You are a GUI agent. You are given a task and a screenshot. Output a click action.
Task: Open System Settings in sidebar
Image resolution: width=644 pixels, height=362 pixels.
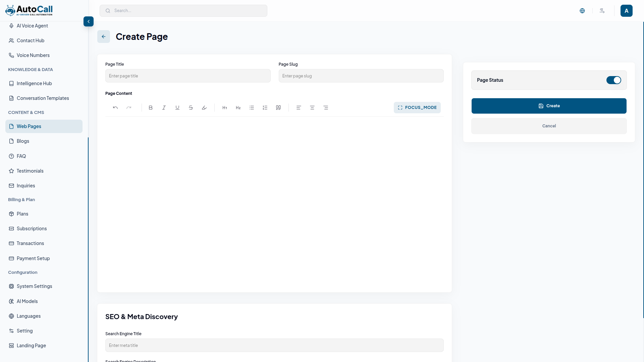click(x=44, y=286)
